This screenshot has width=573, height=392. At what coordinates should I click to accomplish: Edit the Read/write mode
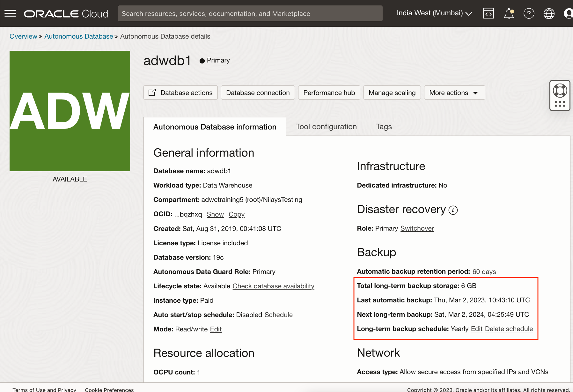(216, 329)
